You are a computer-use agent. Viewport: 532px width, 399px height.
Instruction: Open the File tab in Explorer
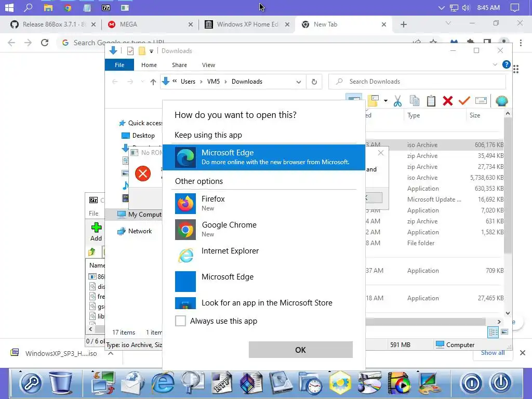pos(119,65)
